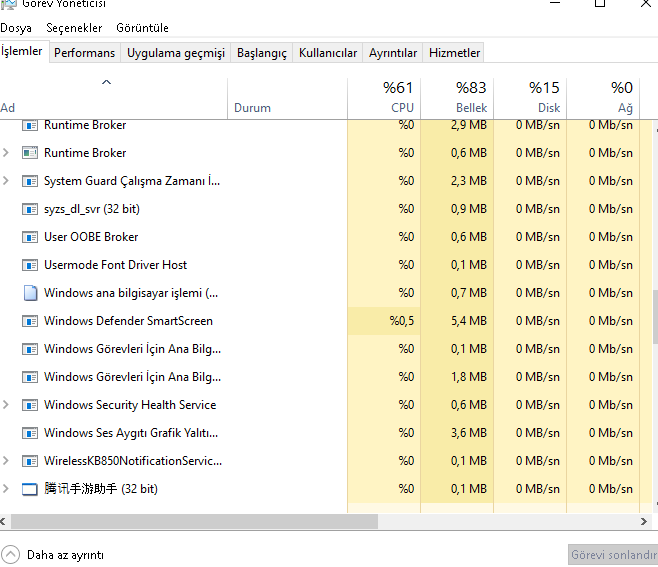Click the 腾讯手游助手 process icon

(x=30, y=489)
